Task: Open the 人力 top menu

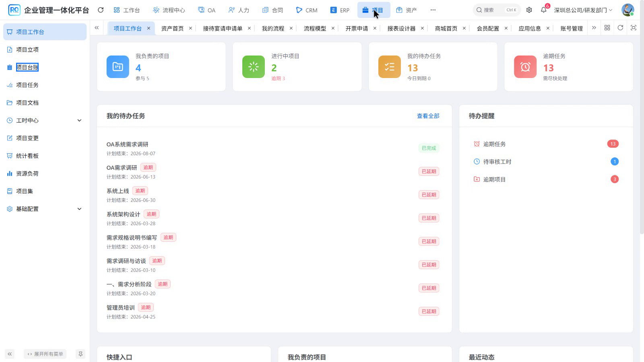Action: point(239,10)
